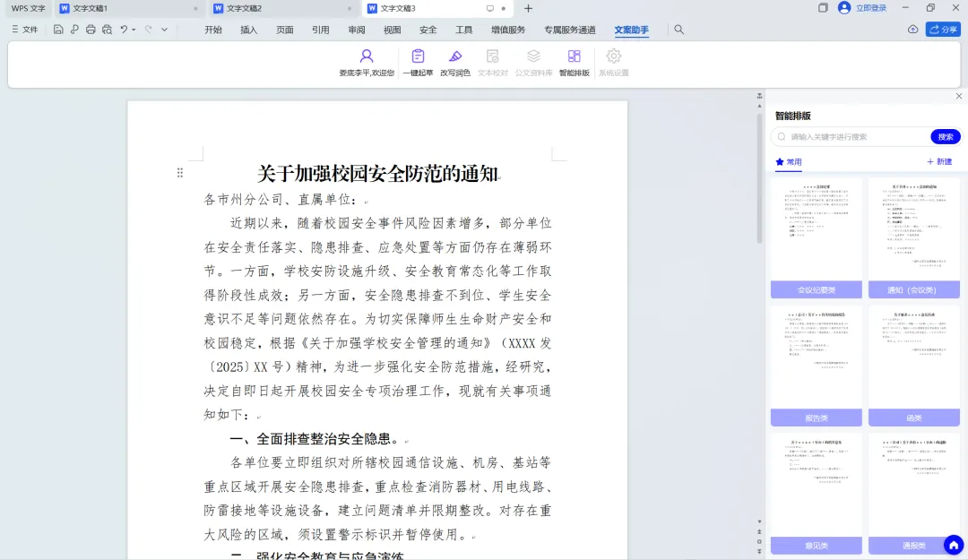Click the monitor icon on 文字文稿3 tab
968x560 pixels.
click(x=489, y=9)
